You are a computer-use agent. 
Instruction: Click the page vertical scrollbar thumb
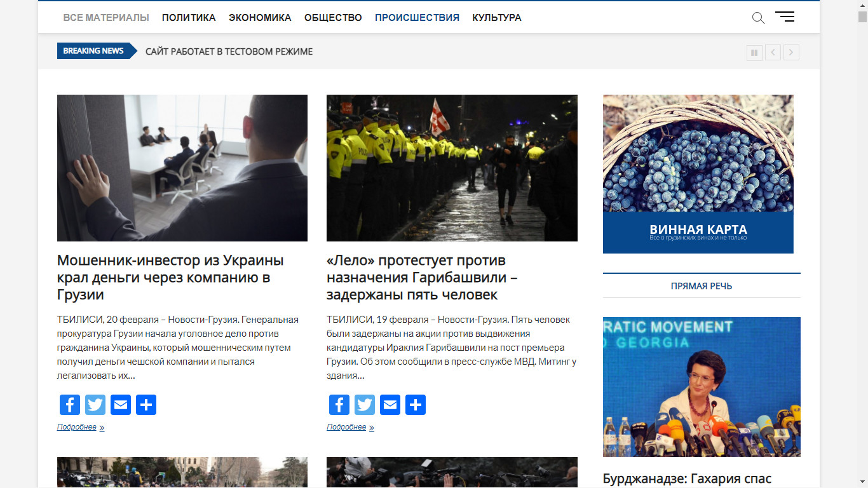point(862,17)
